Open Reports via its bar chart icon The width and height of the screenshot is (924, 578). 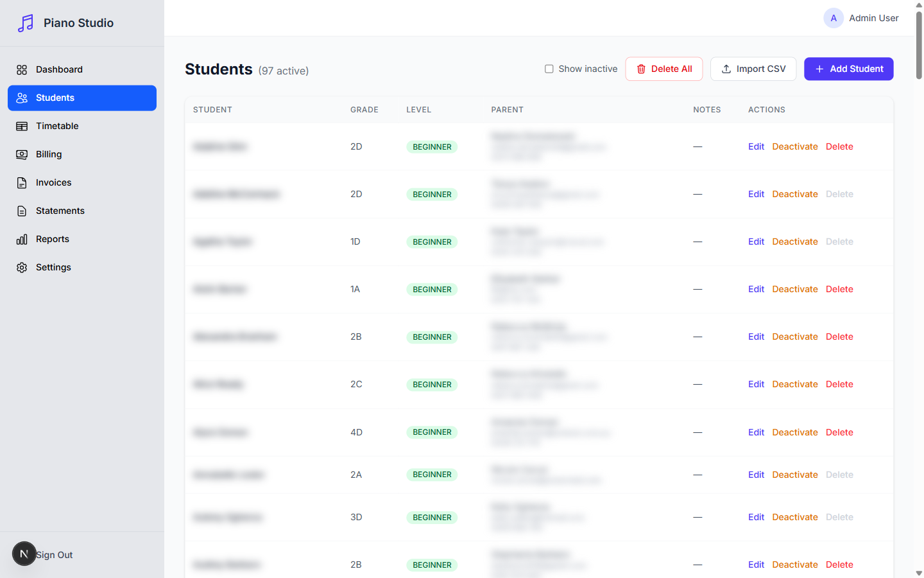22,239
